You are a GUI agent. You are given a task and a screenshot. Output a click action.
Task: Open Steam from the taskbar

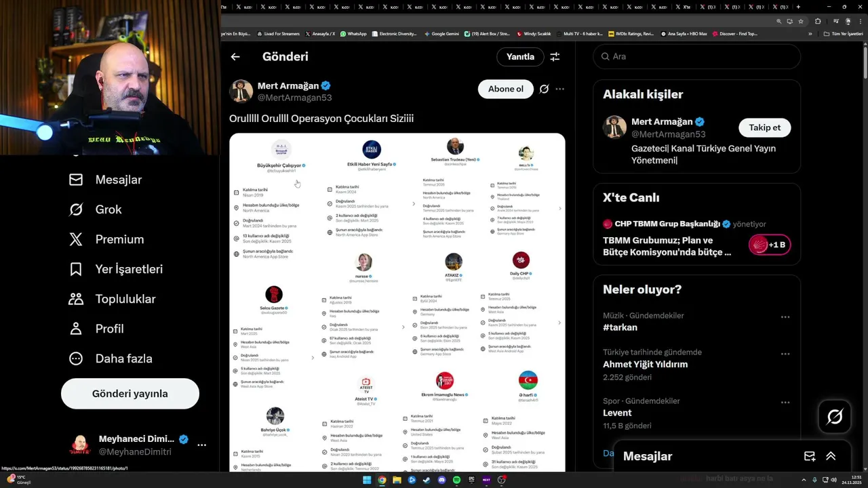427,480
